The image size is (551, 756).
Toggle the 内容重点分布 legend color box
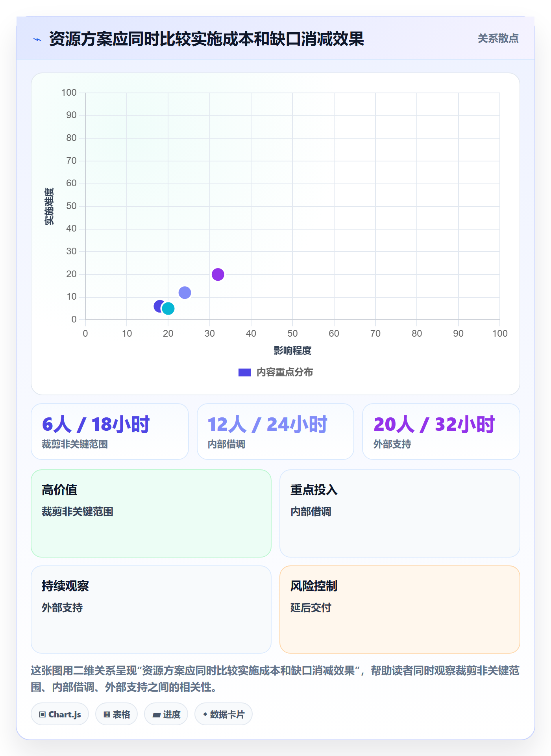click(x=245, y=372)
